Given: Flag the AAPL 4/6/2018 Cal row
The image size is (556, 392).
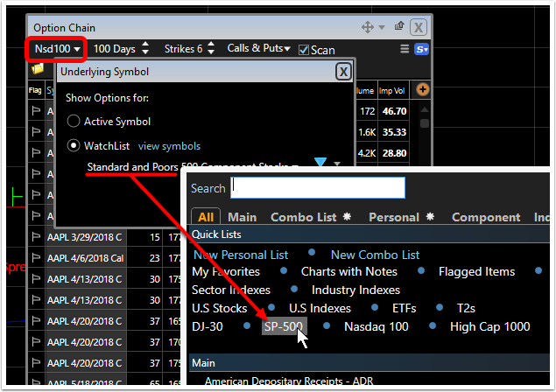Looking at the screenshot, I should [x=36, y=257].
